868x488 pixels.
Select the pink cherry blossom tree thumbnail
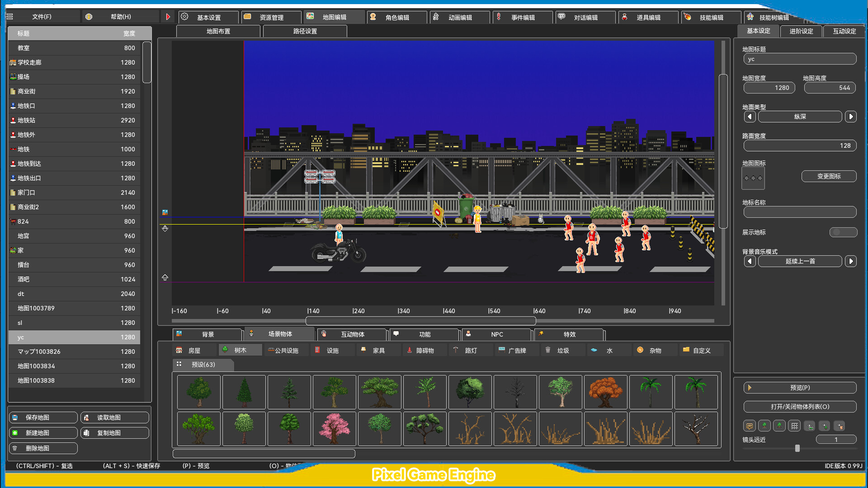point(334,428)
